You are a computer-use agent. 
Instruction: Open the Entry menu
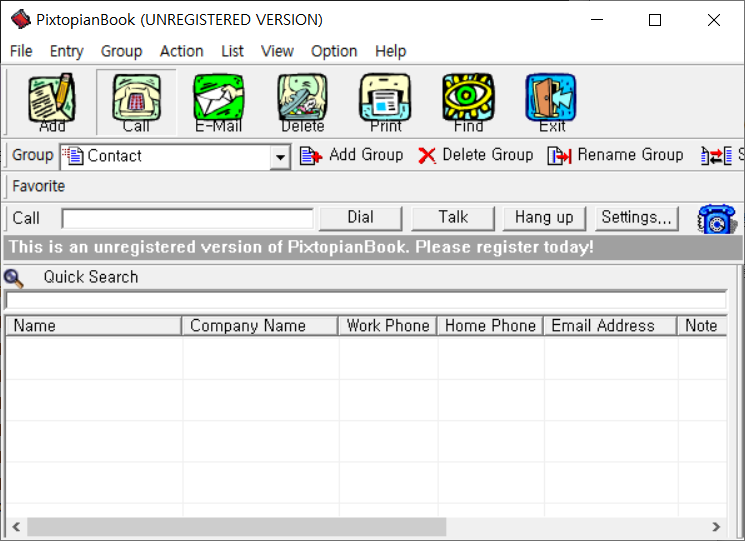(x=67, y=51)
